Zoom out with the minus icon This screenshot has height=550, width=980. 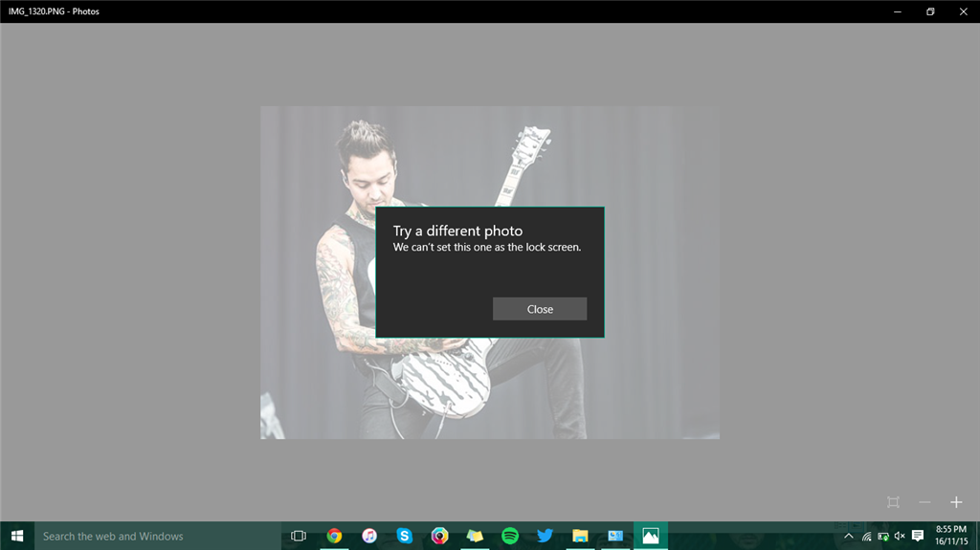(924, 502)
